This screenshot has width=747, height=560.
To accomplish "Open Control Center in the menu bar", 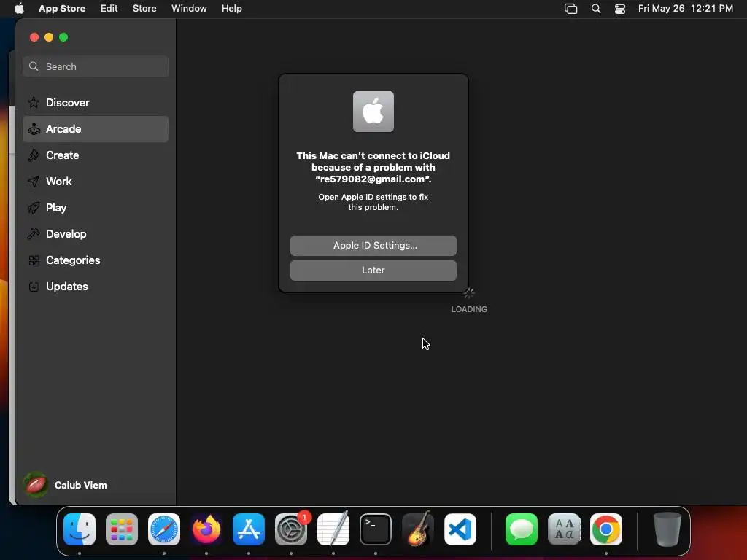I will [620, 9].
